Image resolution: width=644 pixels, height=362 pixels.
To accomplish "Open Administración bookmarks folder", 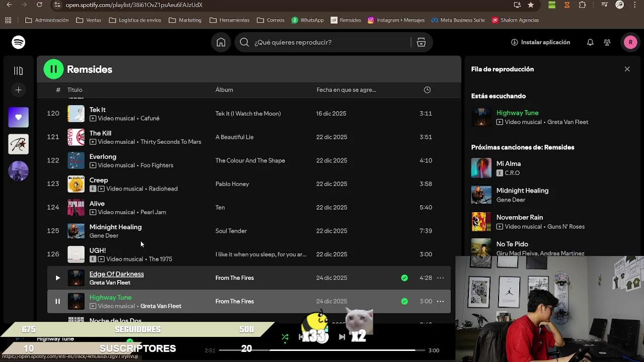I will pyautogui.click(x=47, y=20).
